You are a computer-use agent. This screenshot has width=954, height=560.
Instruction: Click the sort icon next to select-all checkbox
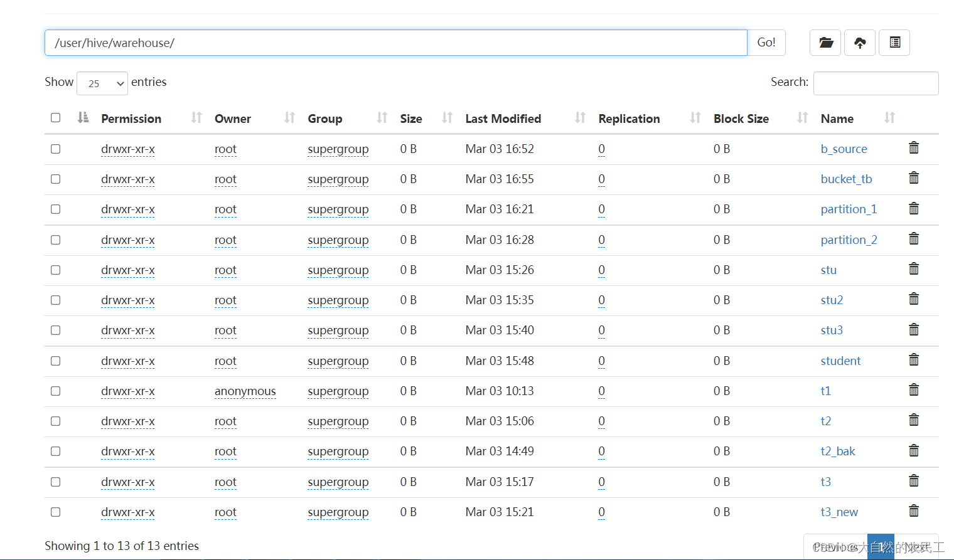(83, 118)
